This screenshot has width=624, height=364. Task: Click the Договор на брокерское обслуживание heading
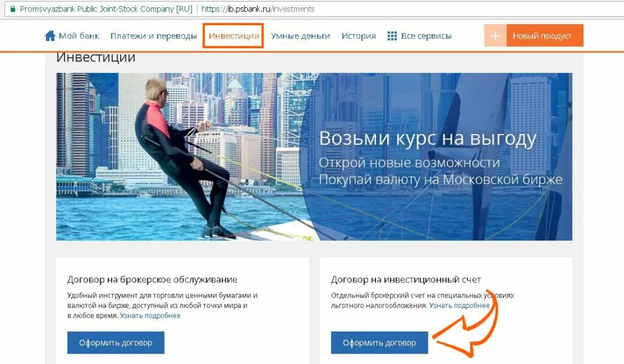(152, 279)
